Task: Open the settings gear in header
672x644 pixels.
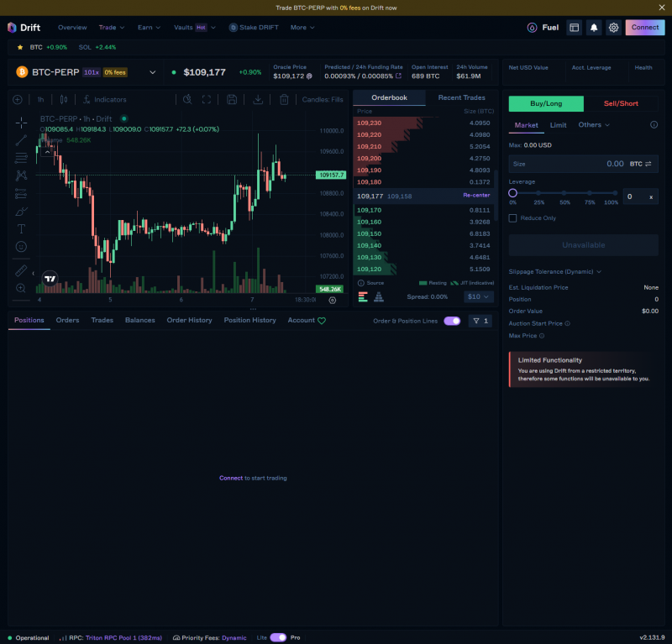Action: (x=613, y=28)
